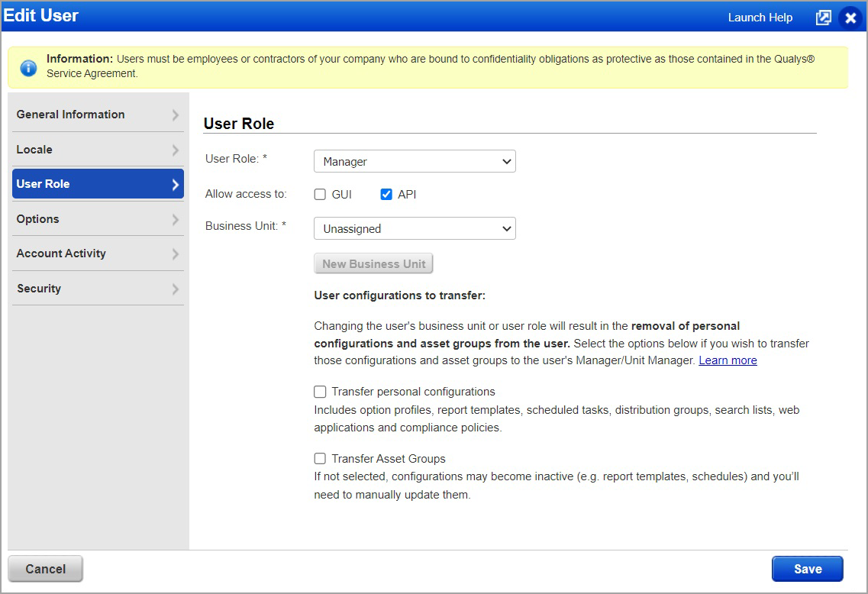This screenshot has width=868, height=594.
Task: Tick the Transfer Asset Groups checkbox
Action: coord(321,459)
